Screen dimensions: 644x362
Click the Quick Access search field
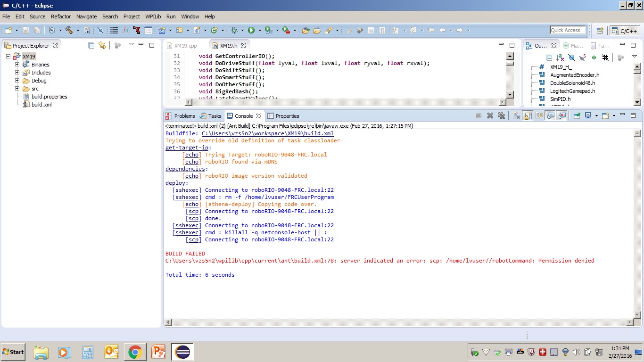click(x=568, y=30)
